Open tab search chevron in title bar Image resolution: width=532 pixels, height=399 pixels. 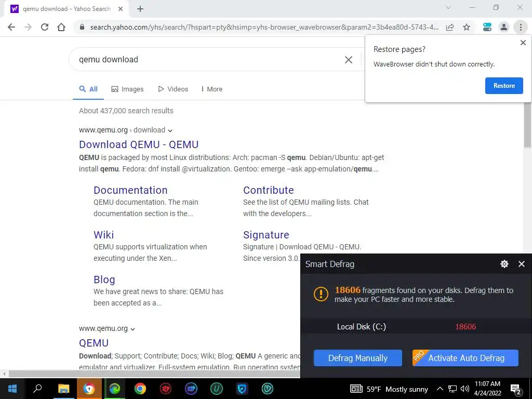coord(448,7)
